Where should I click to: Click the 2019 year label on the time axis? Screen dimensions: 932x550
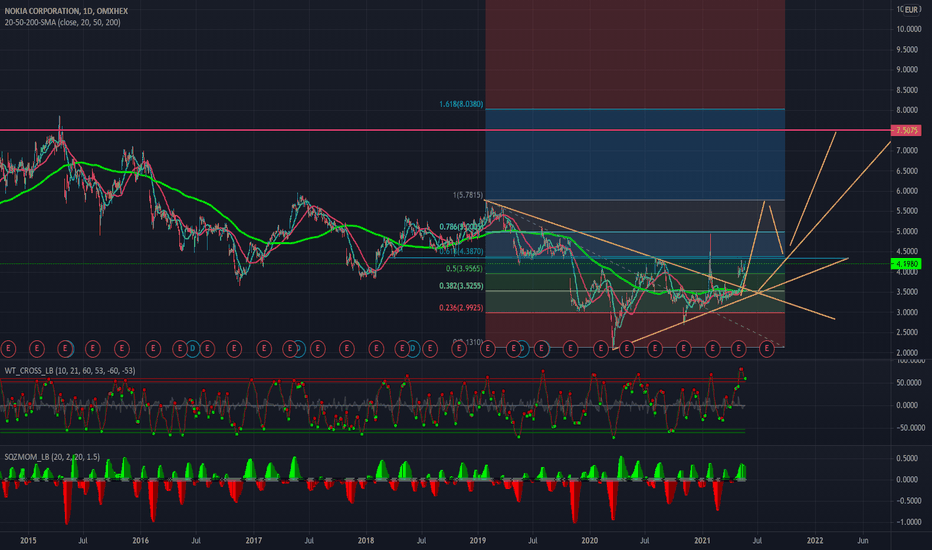(x=478, y=540)
